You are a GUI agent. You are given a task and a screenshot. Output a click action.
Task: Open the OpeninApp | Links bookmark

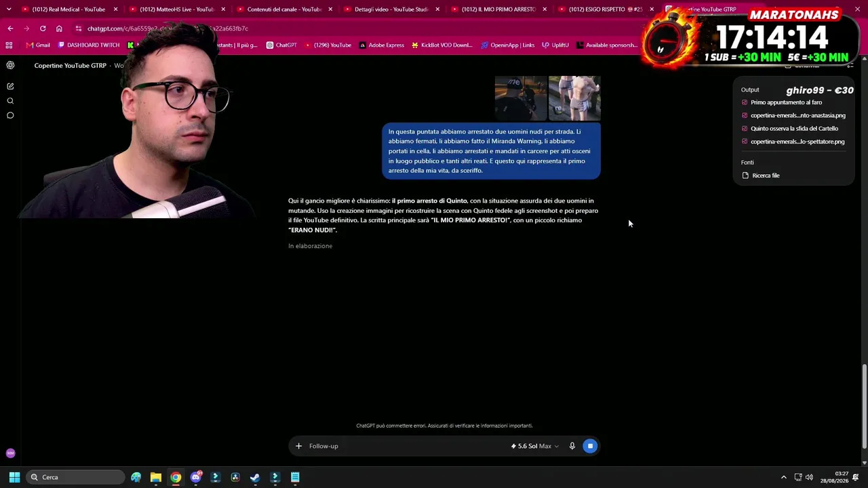coord(508,45)
